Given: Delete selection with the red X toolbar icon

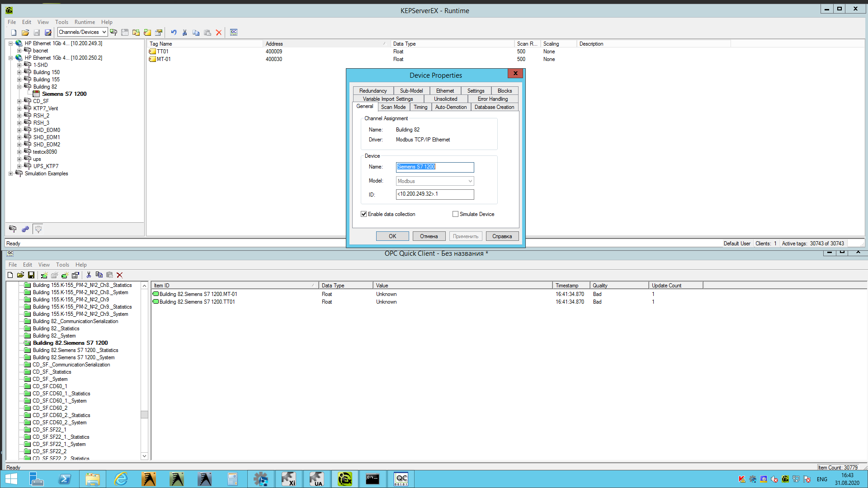Looking at the screenshot, I should tap(219, 32).
